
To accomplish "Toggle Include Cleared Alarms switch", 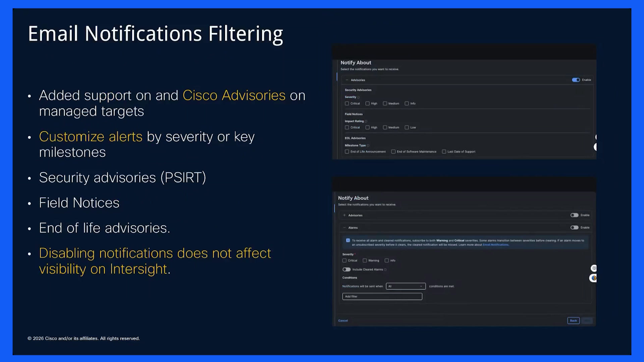I will tap(346, 269).
